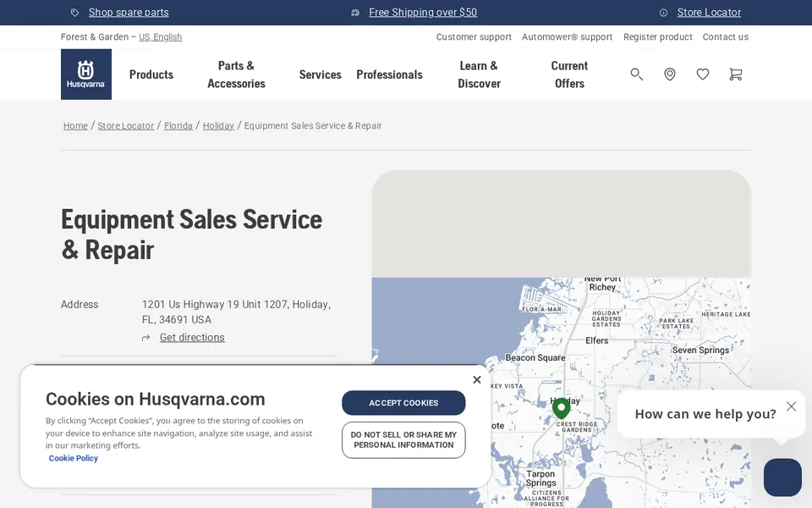
Task: Open Automower support link
Action: 567,36
